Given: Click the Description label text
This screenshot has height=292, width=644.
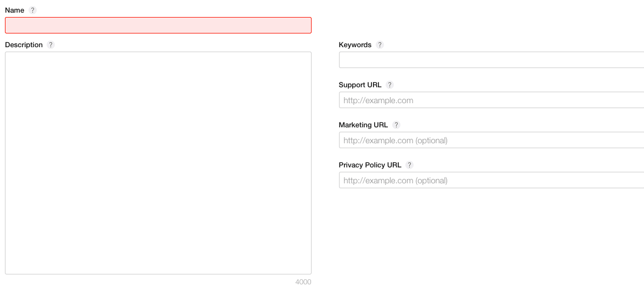Looking at the screenshot, I should [x=24, y=45].
